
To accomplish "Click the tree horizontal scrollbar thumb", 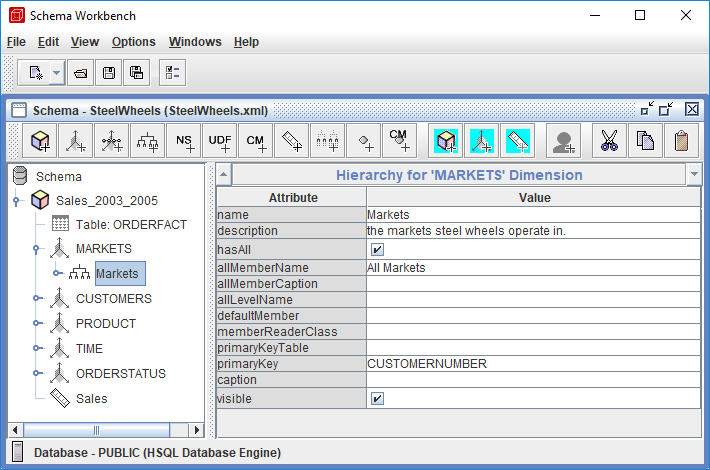I will point(96,430).
